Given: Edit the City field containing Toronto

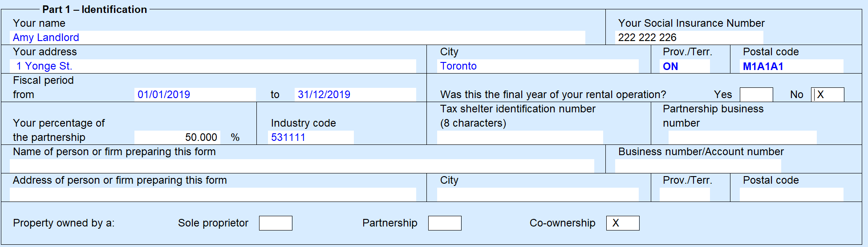Looking at the screenshot, I should pyautogui.click(x=538, y=66).
